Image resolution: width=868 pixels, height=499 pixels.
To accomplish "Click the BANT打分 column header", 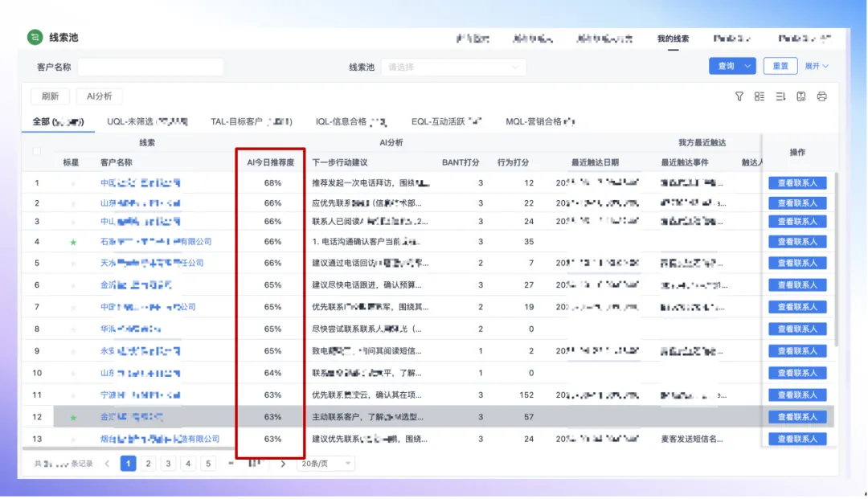I will pos(461,162).
